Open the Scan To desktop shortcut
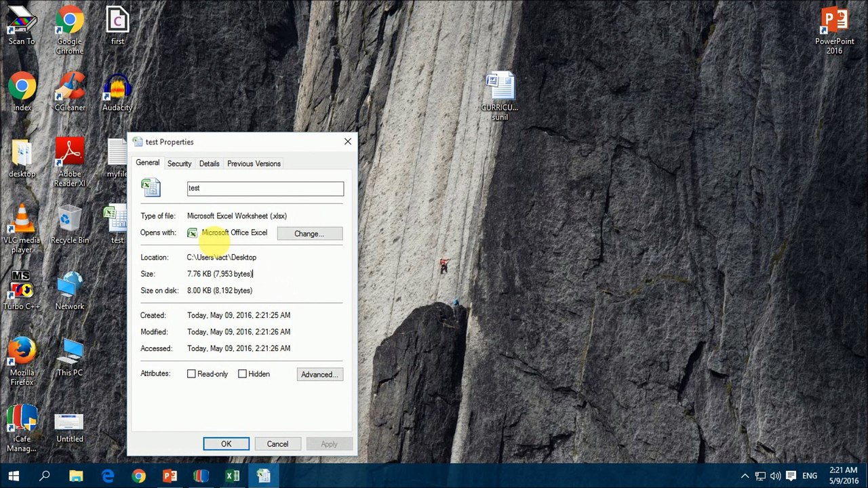The image size is (868, 488). [x=22, y=26]
